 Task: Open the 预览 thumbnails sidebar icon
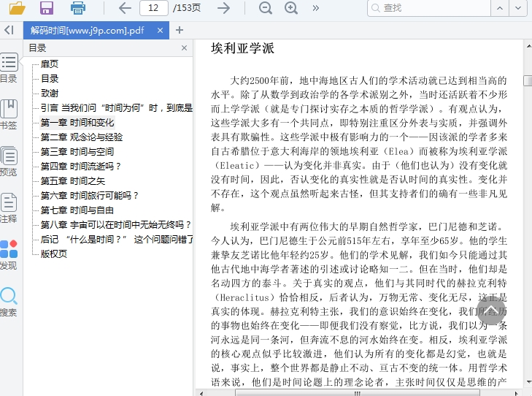click(x=9, y=161)
